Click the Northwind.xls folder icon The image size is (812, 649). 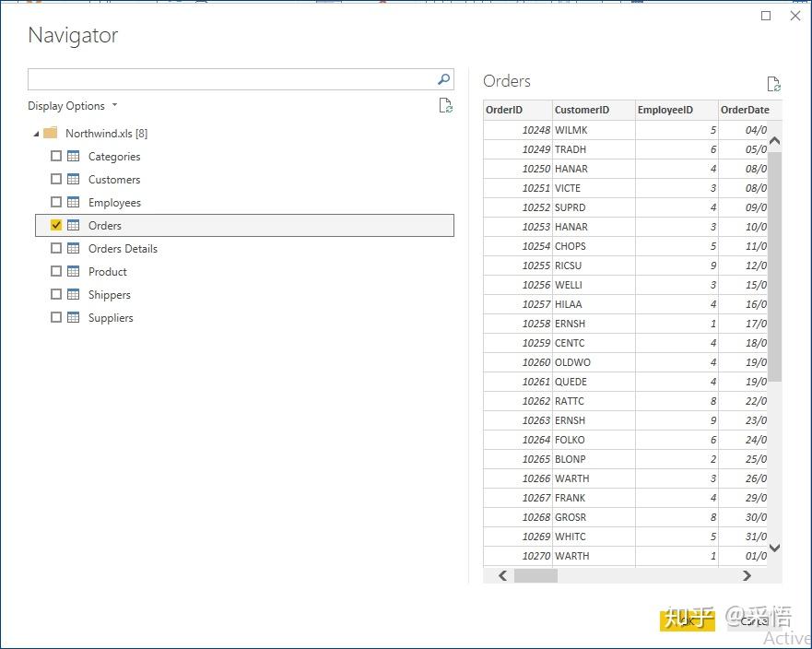pyautogui.click(x=51, y=134)
